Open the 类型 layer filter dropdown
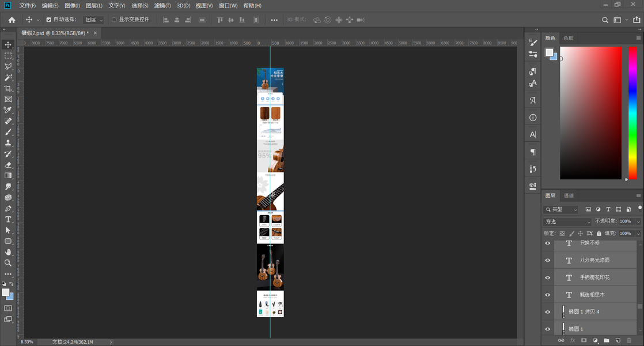 561,209
